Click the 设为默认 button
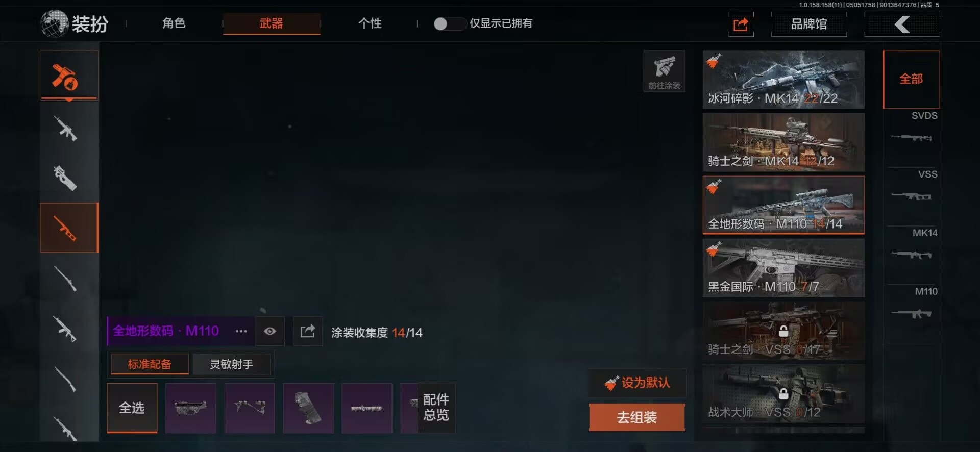The height and width of the screenshot is (452, 980). [x=637, y=383]
